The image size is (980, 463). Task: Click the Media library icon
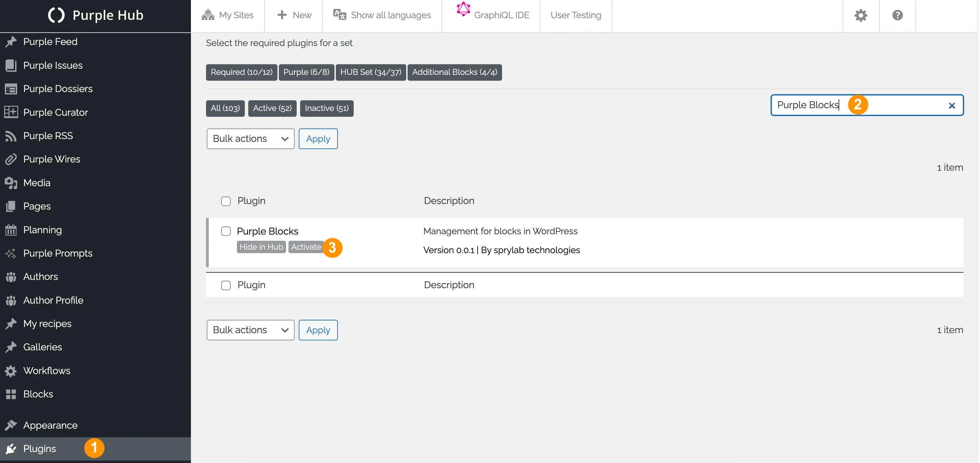[11, 183]
